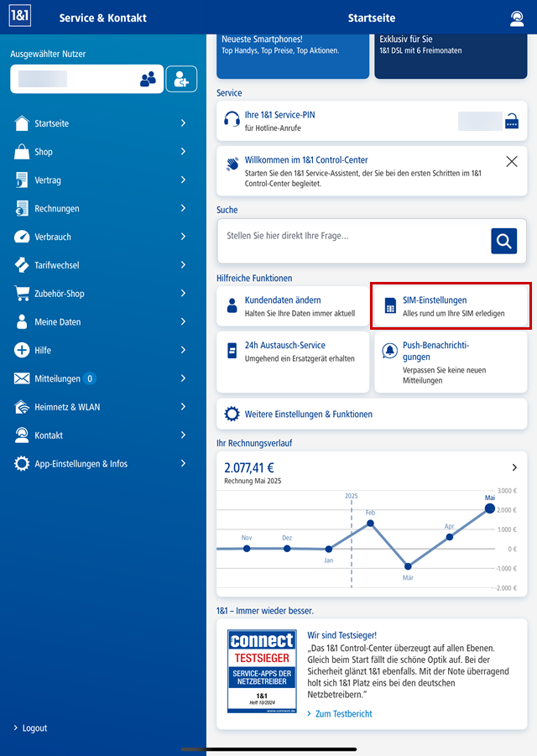Open the Neueste Smartphones promo banner
The image size is (537, 756).
tap(293, 55)
